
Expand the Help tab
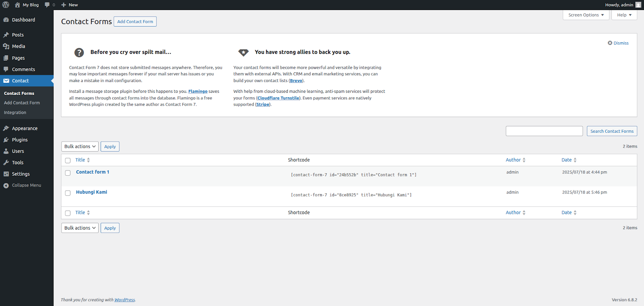(624, 15)
